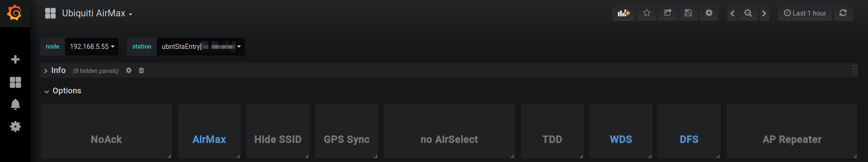Open dashboard settings gear
868x162 pixels.
click(x=709, y=13)
